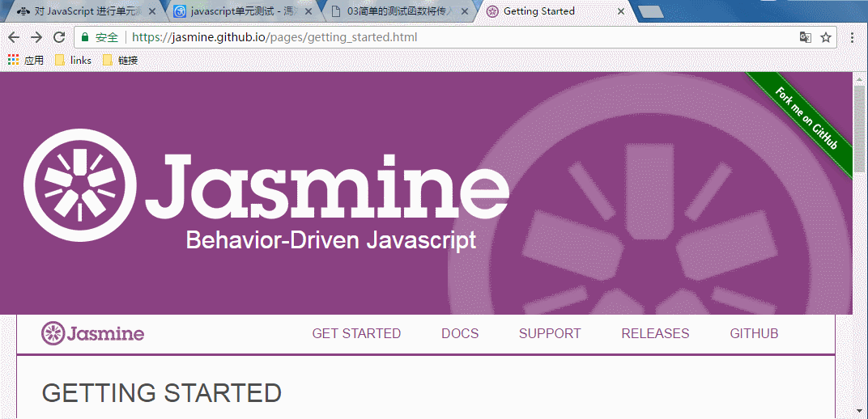Open a new browser tab

pos(651,11)
